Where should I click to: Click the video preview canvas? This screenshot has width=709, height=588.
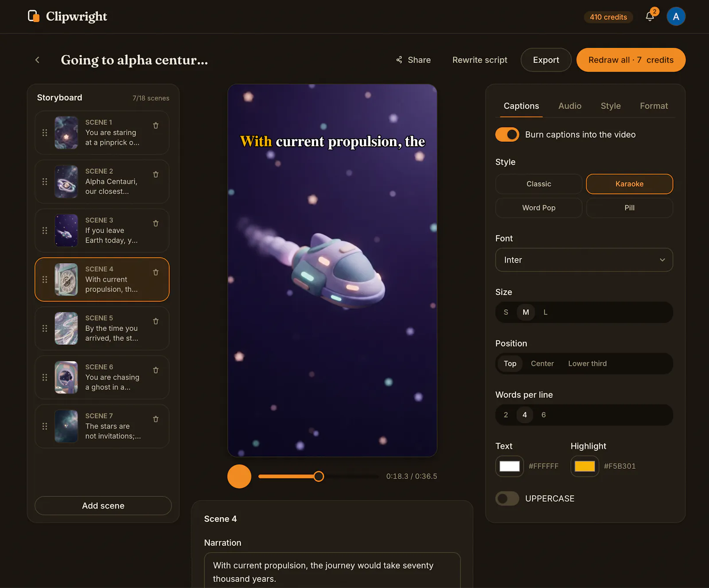[332, 270]
